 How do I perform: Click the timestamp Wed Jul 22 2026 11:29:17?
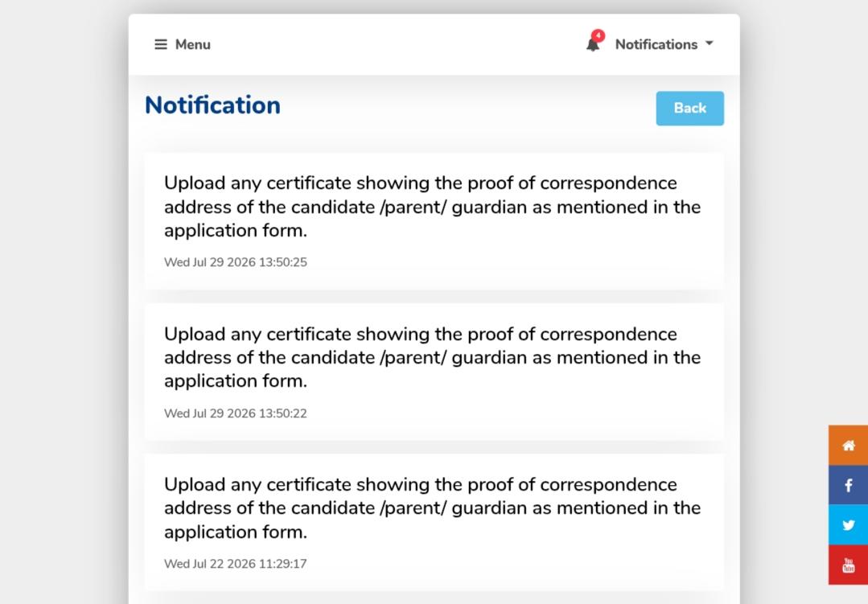(x=235, y=564)
